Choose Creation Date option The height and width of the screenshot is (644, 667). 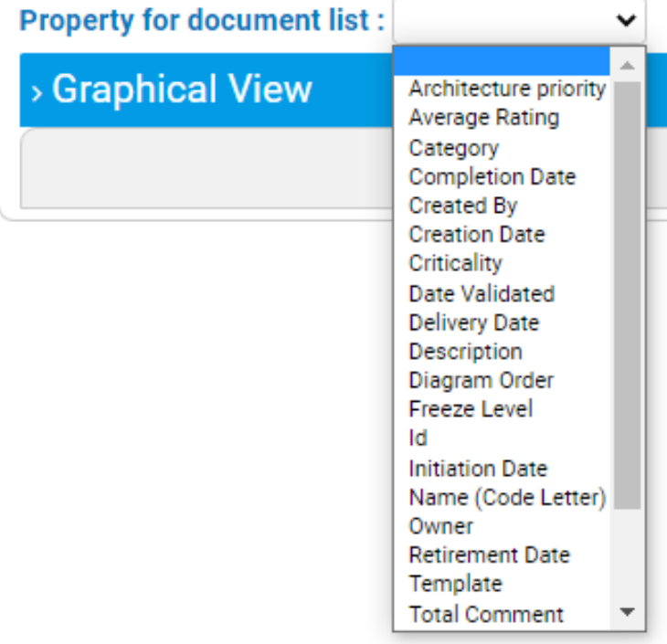click(476, 235)
